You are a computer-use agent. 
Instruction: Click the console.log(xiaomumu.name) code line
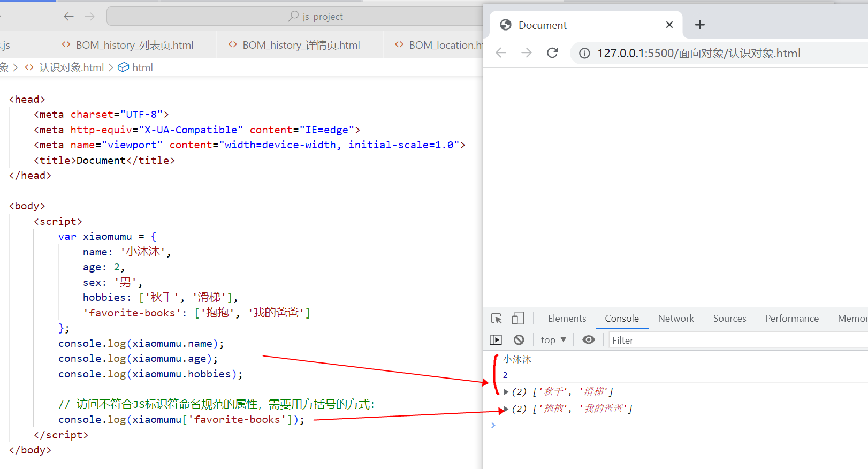tap(141, 343)
